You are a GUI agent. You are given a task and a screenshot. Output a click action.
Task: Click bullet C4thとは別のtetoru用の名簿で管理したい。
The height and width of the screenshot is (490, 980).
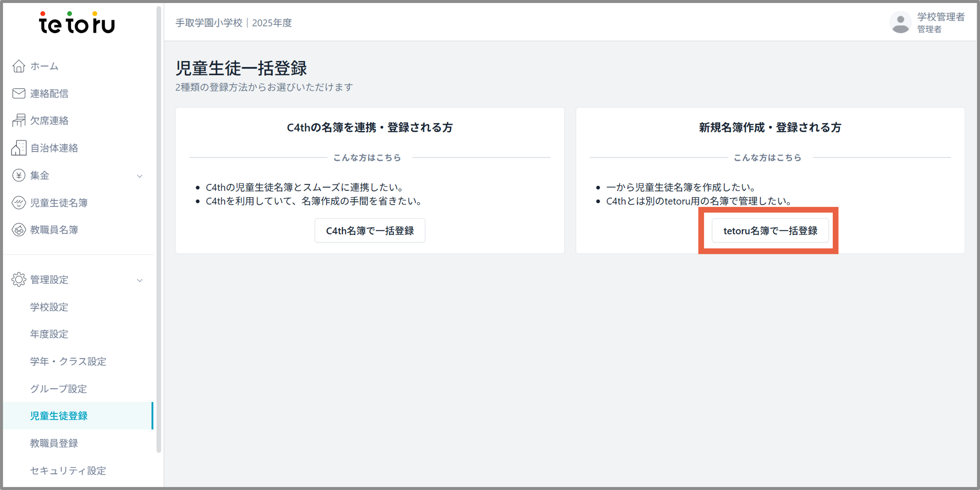(x=700, y=201)
